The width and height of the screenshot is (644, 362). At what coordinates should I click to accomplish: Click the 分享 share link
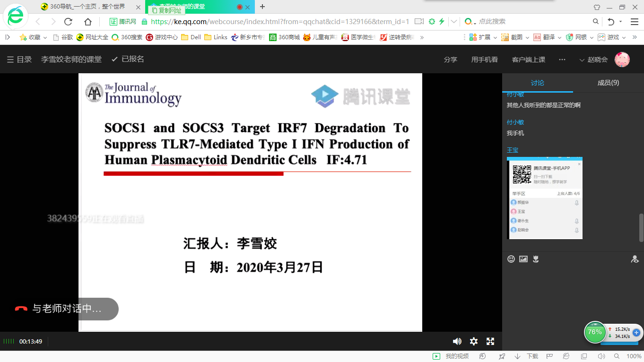tap(451, 60)
